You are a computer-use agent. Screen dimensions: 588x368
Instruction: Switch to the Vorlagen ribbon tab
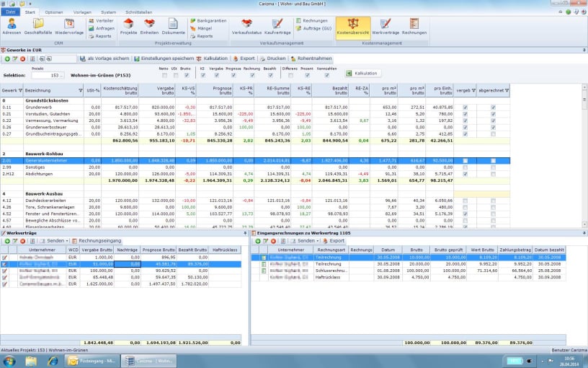[81, 12]
